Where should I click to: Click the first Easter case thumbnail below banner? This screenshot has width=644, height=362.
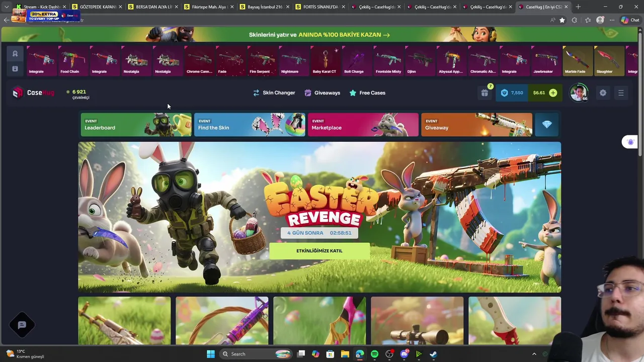click(x=124, y=321)
